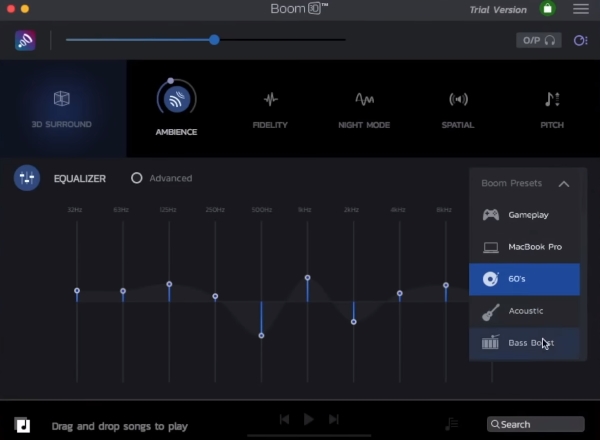Choose the Bass Boost preset

(524, 343)
